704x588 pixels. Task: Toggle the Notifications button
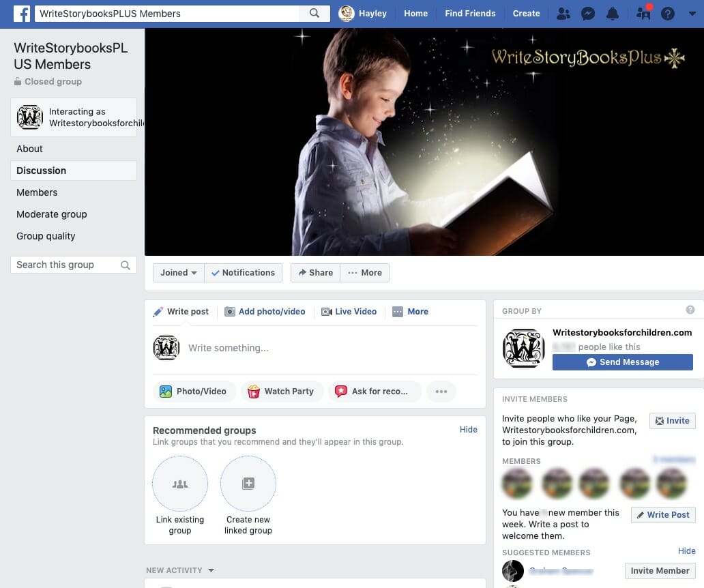(243, 273)
